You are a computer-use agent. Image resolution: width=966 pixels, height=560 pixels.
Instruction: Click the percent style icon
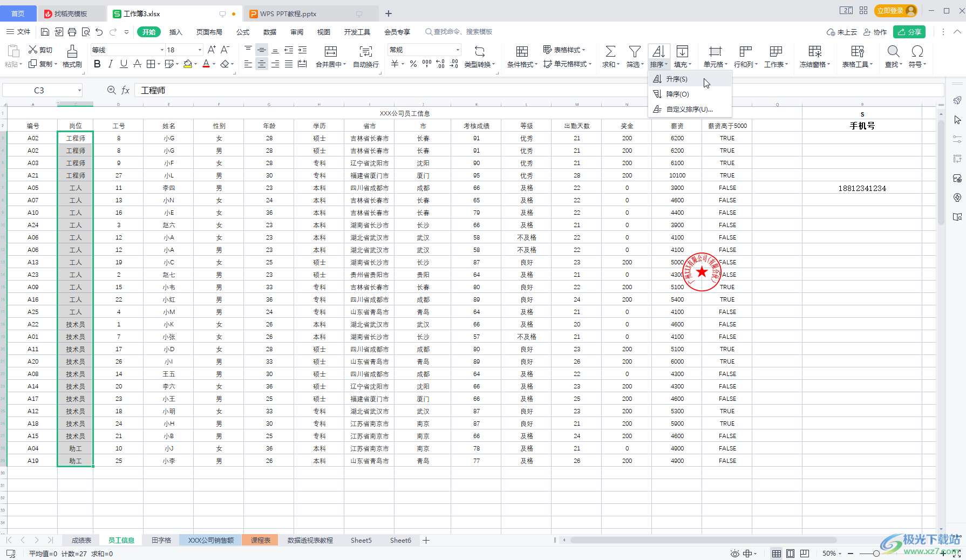coord(413,64)
